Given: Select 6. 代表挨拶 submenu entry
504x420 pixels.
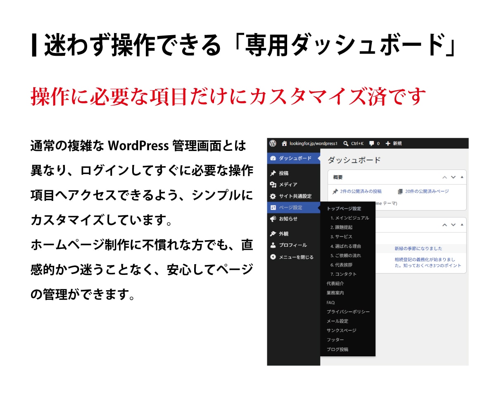Looking at the screenshot, I should pyautogui.click(x=341, y=265).
